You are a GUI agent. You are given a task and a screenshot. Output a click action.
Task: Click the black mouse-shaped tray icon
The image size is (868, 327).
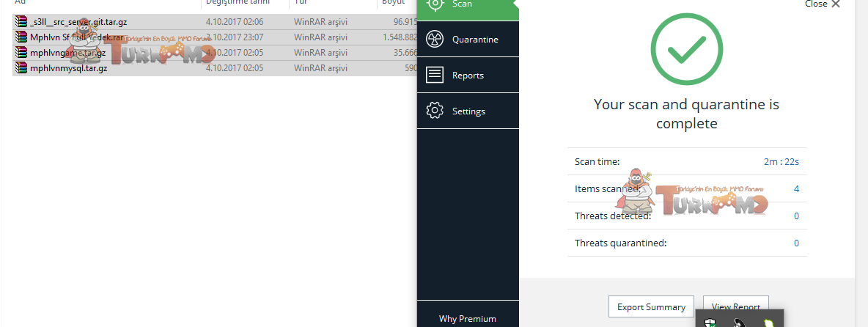coord(738,323)
